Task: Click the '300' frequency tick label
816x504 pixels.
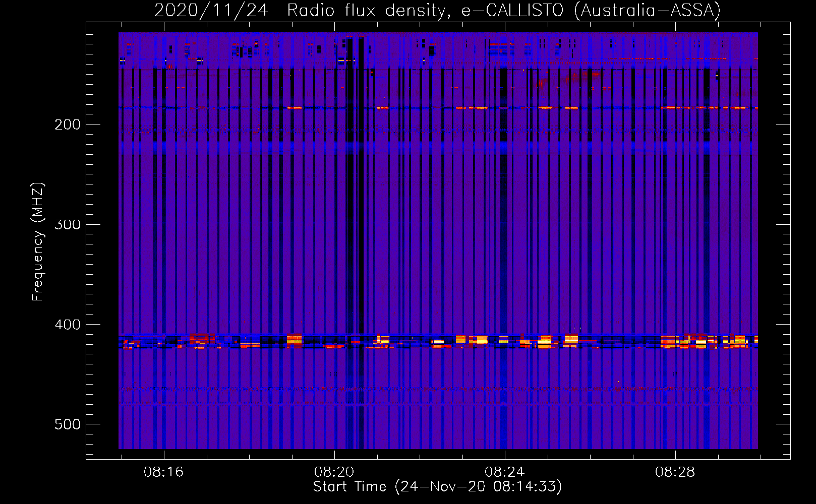Action: (68, 224)
